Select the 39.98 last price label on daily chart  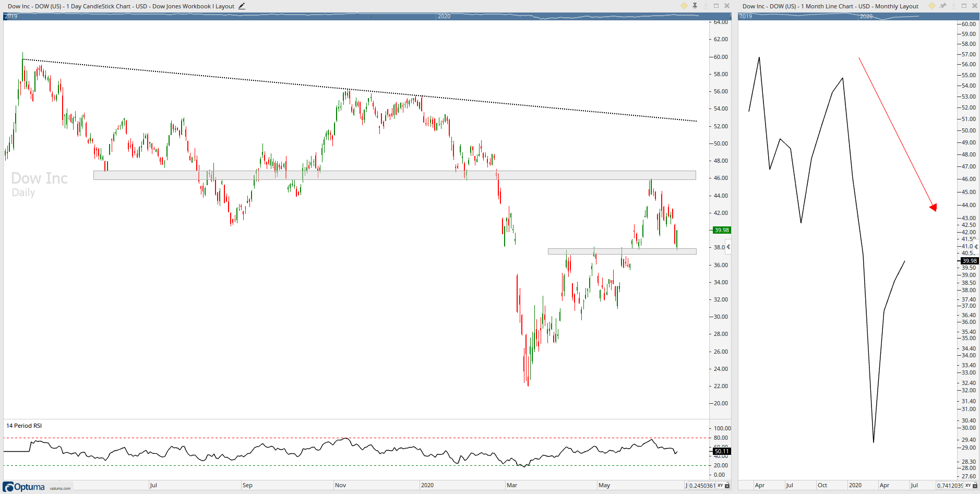tap(722, 230)
